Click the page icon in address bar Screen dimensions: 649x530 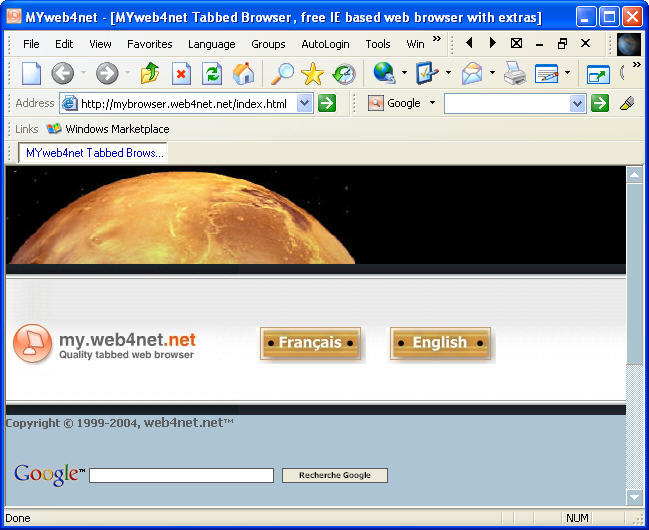tap(70, 103)
